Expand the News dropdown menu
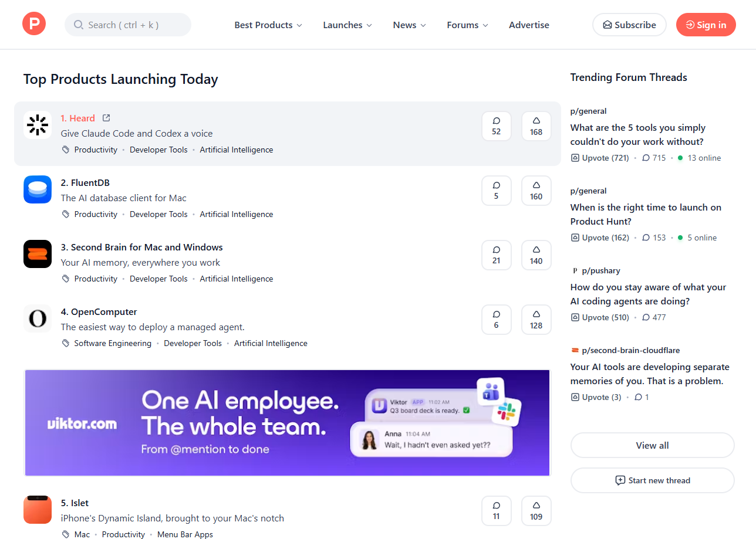Screen dimensions: 756x539 pos(410,25)
